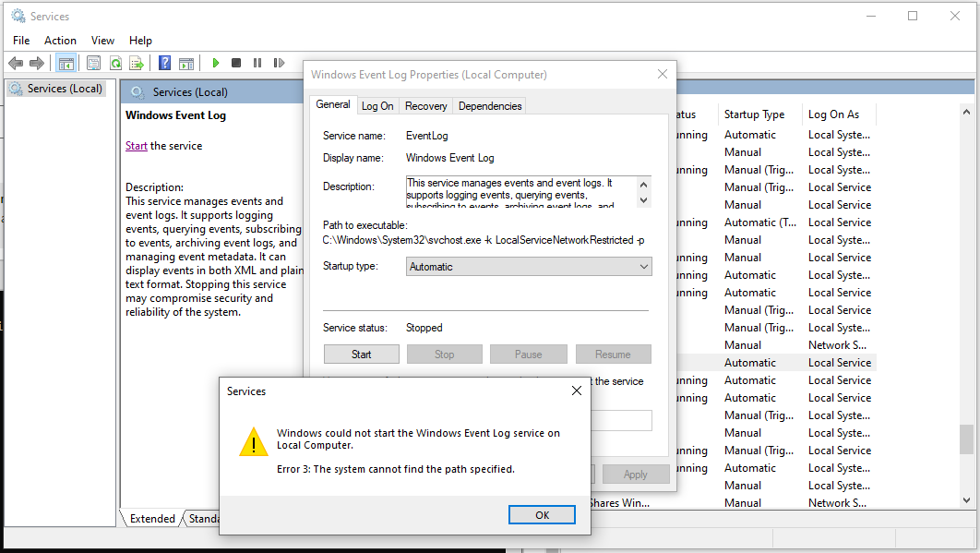Click the Services gear icon in title bar
Viewport: 980px width, 553px height.
pos(18,16)
